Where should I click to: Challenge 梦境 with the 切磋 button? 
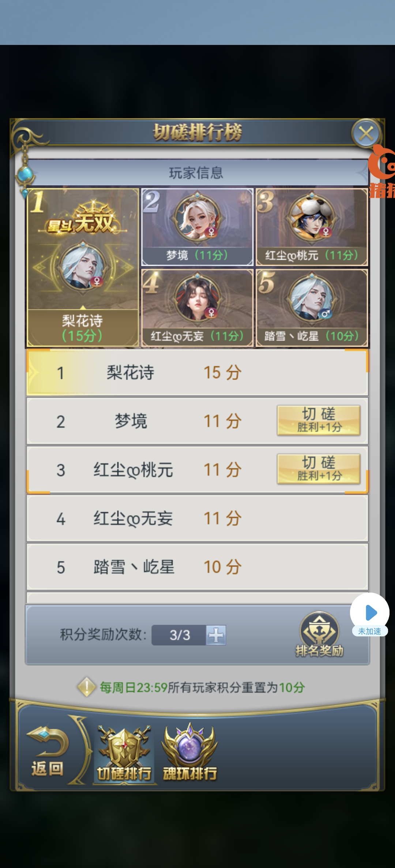(319, 420)
